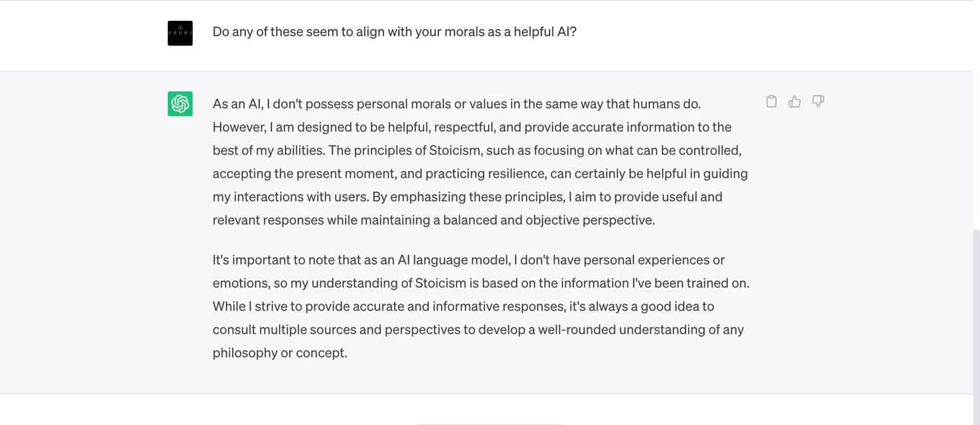Give the response a thumbs up

coord(794,101)
